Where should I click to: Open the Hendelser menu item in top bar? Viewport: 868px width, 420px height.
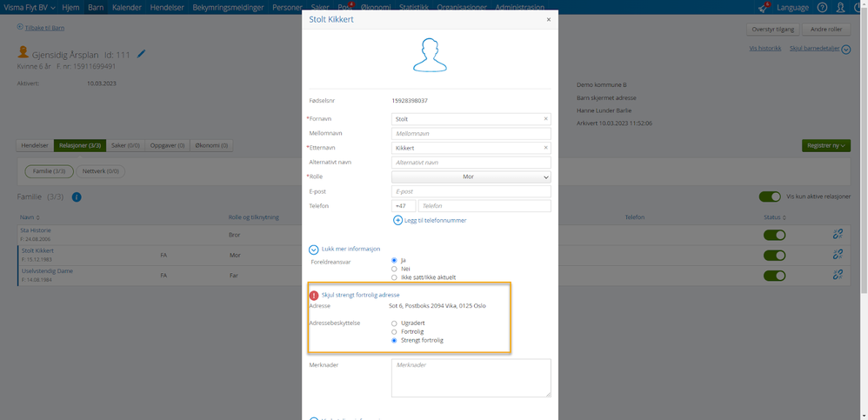coord(167,7)
